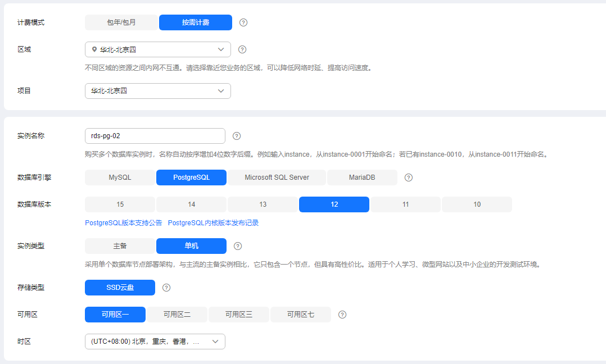Select 包年/包月 billing mode

click(121, 22)
